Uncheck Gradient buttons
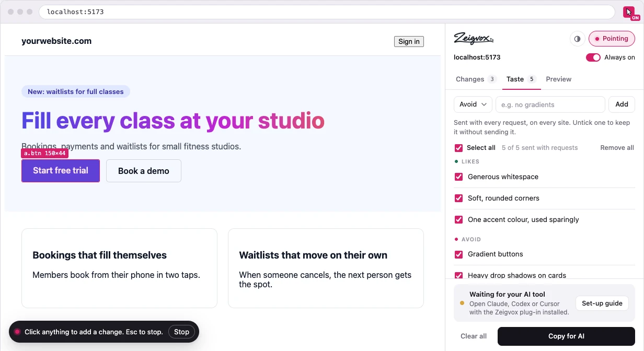The width and height of the screenshot is (644, 351). tap(459, 254)
